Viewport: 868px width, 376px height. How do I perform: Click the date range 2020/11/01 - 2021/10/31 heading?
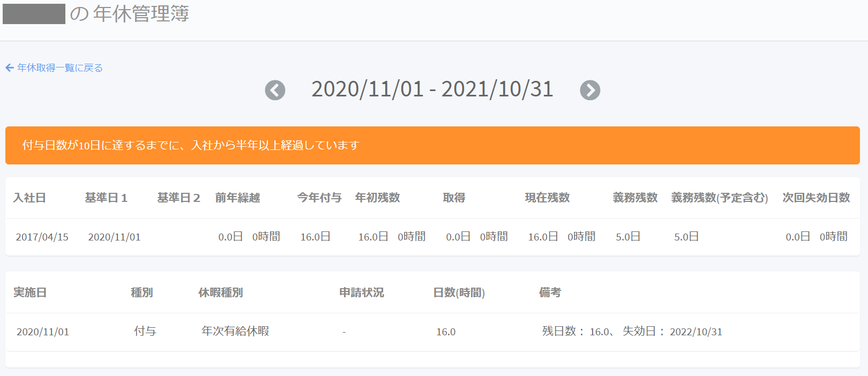click(x=432, y=89)
